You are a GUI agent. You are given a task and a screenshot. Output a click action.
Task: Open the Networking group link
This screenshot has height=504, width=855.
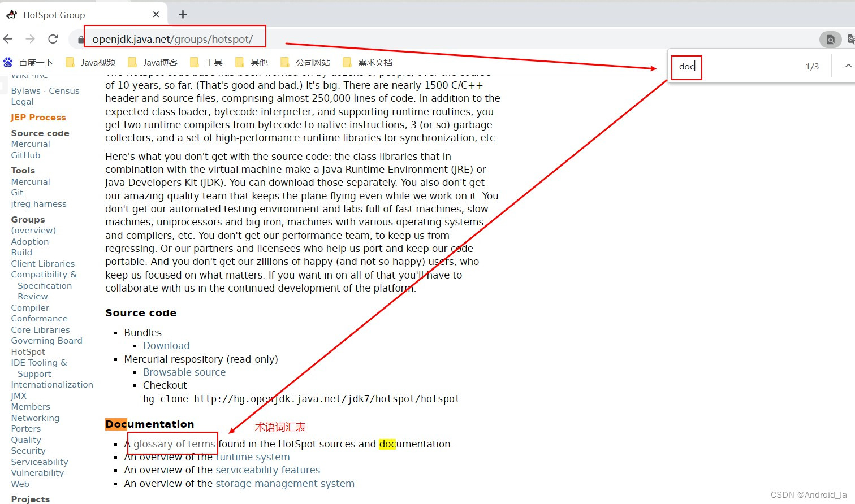(x=35, y=418)
